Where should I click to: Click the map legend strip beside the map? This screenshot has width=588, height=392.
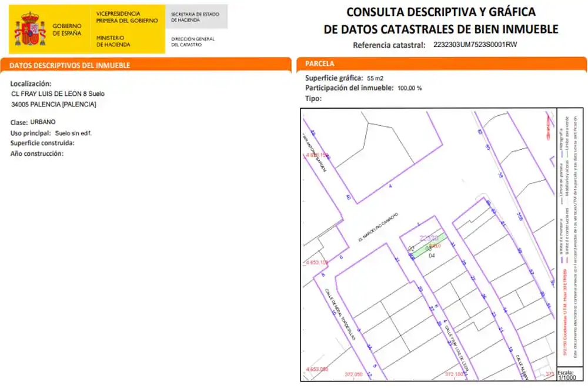pyautogui.click(x=570, y=237)
